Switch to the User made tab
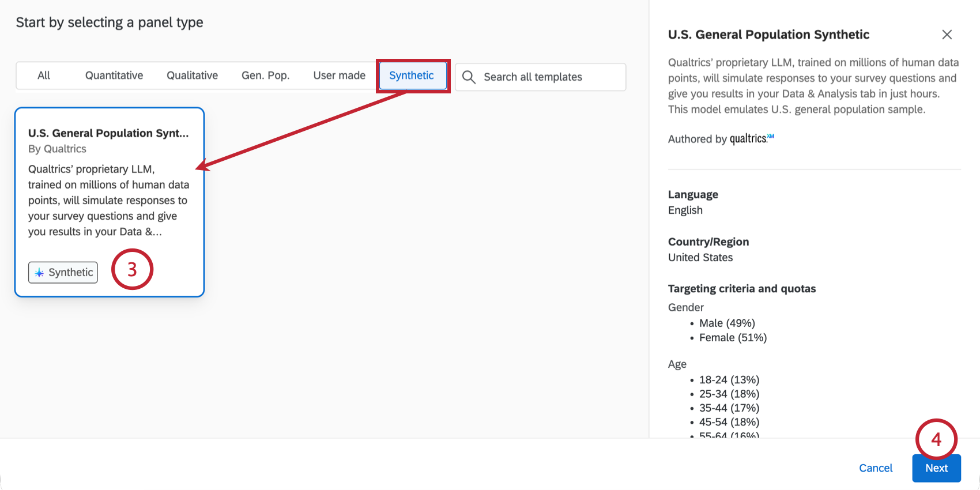This screenshot has height=490, width=980. coord(339,76)
